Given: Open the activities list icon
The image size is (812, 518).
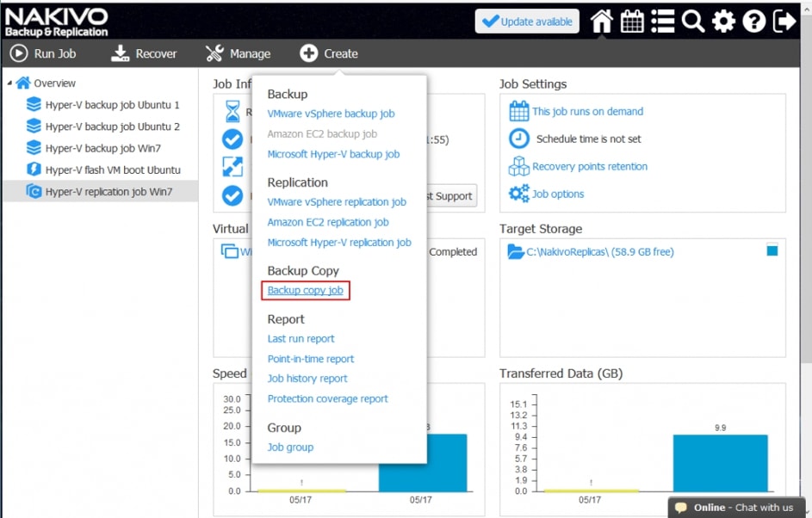Looking at the screenshot, I should click(662, 22).
